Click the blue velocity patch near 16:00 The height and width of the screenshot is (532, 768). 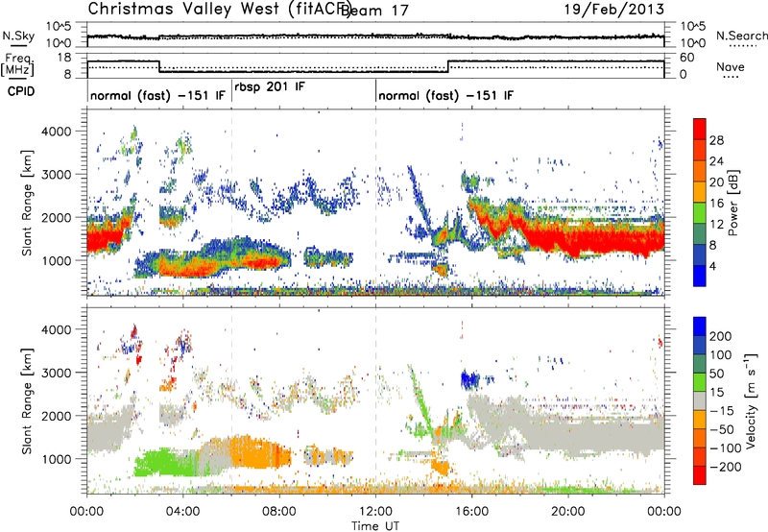[470, 379]
